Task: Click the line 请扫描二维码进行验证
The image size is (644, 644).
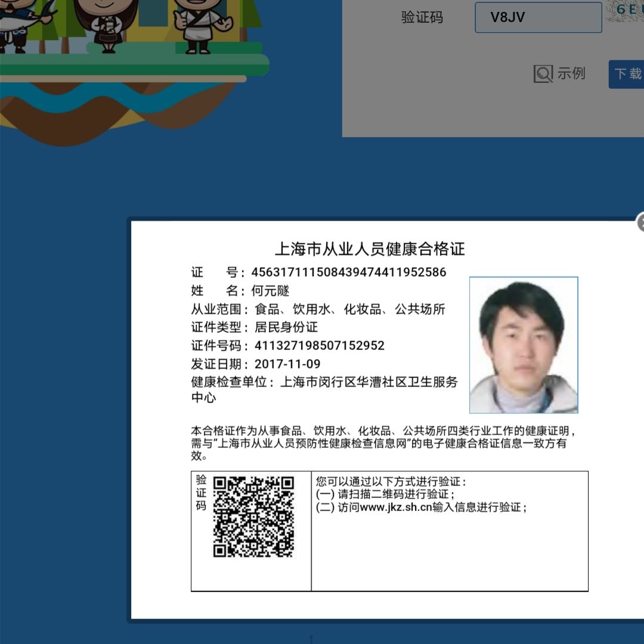Action: 385,494
